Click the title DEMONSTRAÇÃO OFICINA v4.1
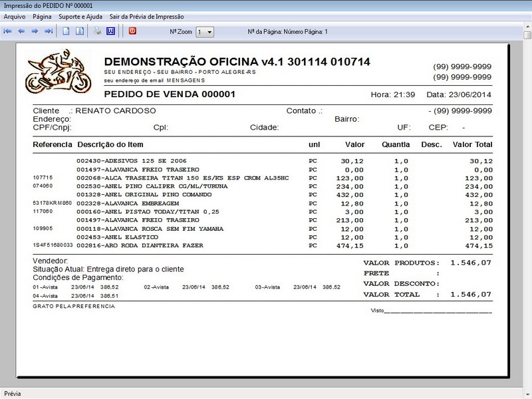The image size is (532, 399). [x=194, y=62]
